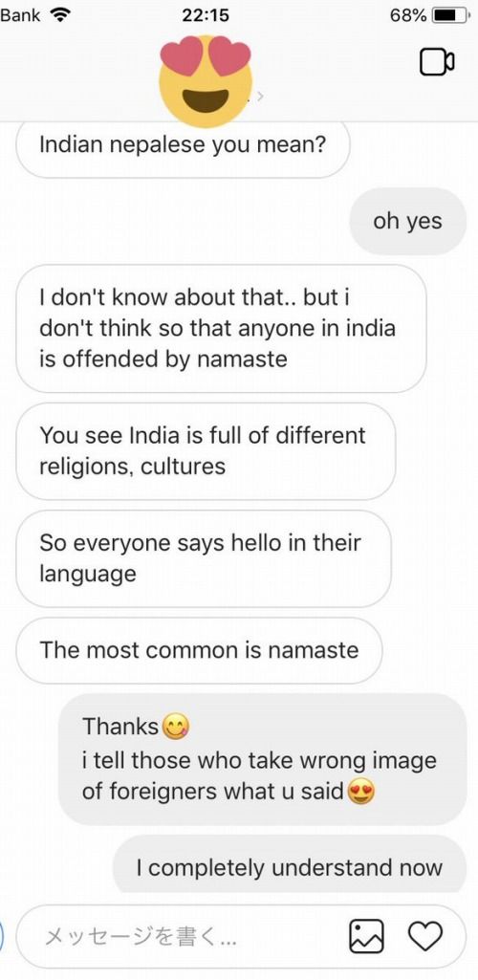Send a heart reaction icon
Image resolution: width=478 pixels, height=980 pixels.
(x=424, y=936)
